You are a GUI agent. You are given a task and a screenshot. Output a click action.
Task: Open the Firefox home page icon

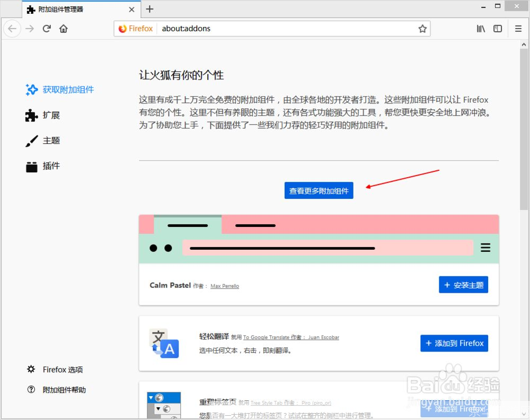(64, 29)
